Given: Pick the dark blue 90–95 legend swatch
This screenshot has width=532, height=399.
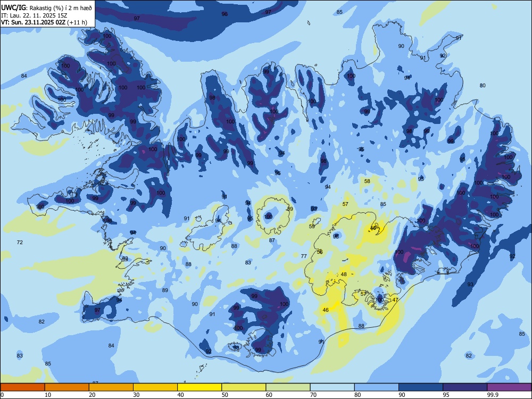Looking at the screenshot, I should [421, 387].
